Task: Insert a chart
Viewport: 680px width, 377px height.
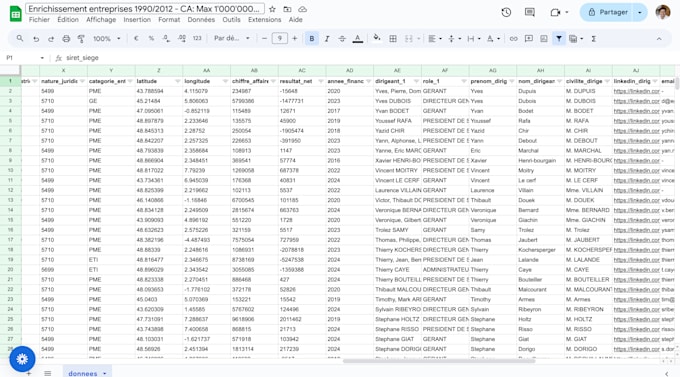Action: coord(544,39)
